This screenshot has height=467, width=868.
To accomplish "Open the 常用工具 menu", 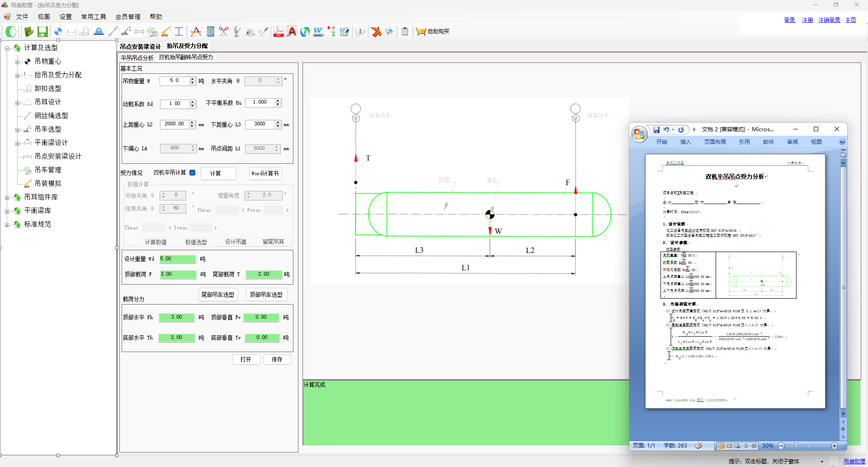I will pyautogui.click(x=94, y=17).
